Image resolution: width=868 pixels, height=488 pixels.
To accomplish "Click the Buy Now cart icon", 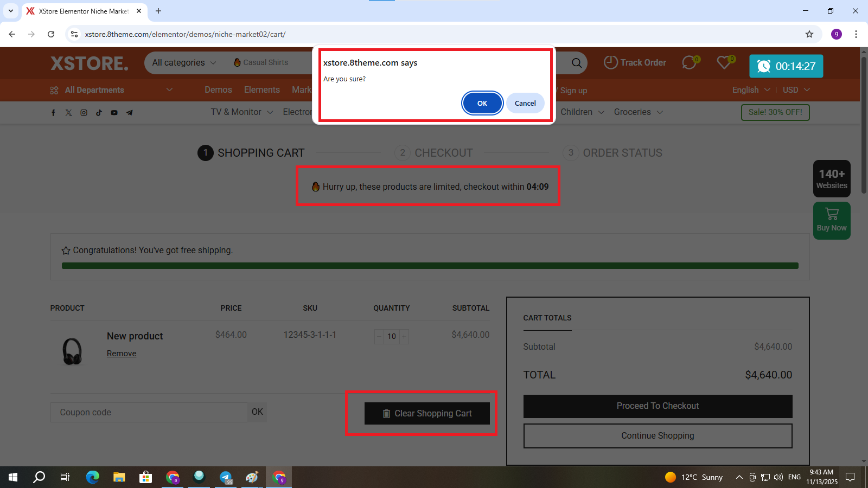I will tap(832, 214).
